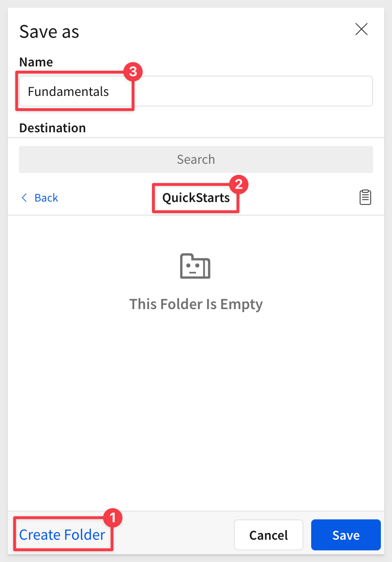Click the red badge numbered 1
Screen dimensions: 392x562
coord(113,518)
